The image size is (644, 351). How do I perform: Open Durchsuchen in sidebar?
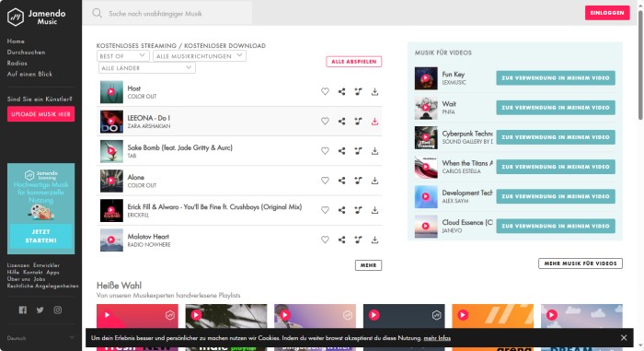pyautogui.click(x=27, y=53)
